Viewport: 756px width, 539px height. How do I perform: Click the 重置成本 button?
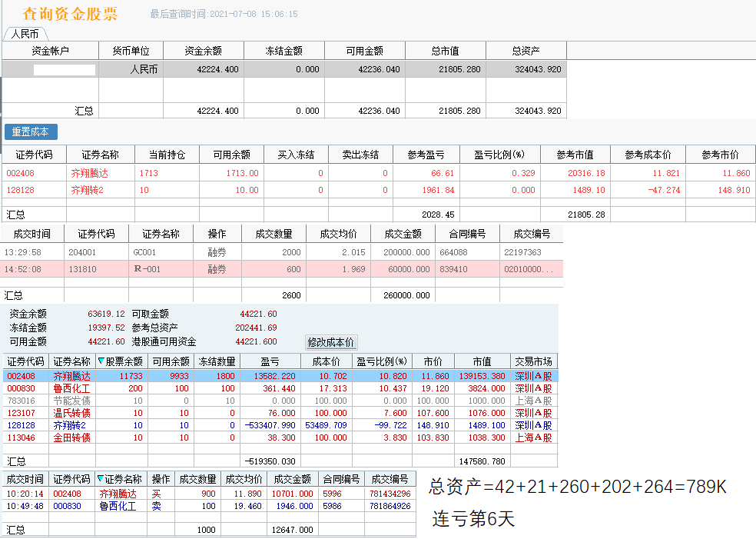click(31, 131)
